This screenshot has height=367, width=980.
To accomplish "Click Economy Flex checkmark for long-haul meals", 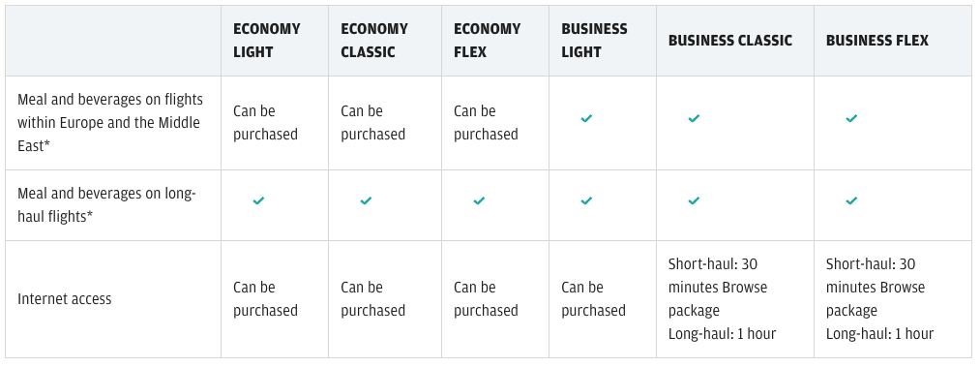I will click(479, 200).
